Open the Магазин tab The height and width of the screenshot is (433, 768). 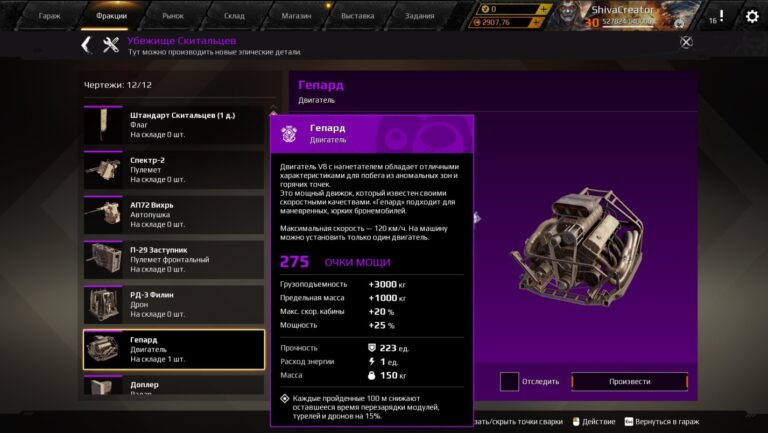(x=296, y=16)
